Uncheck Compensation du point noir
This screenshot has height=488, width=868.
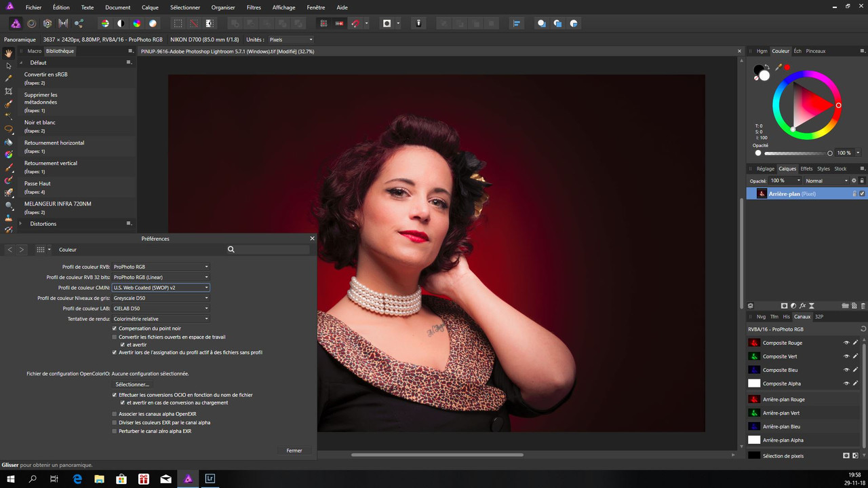pos(114,329)
